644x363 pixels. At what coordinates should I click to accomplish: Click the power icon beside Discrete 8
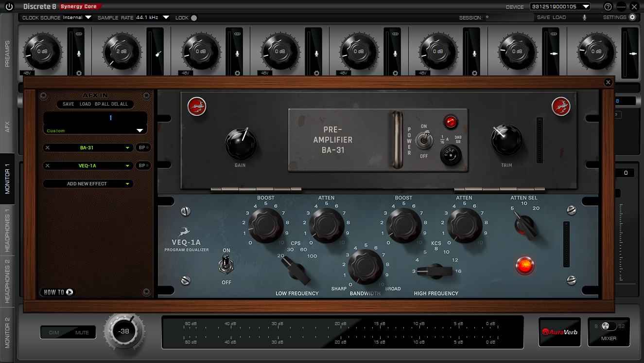(9, 6)
